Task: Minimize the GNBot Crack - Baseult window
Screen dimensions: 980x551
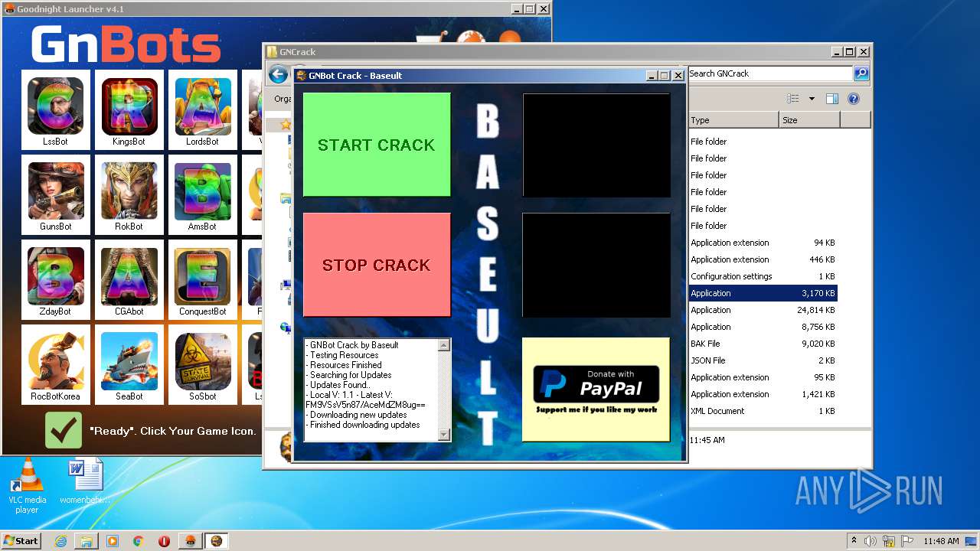Action: (652, 76)
